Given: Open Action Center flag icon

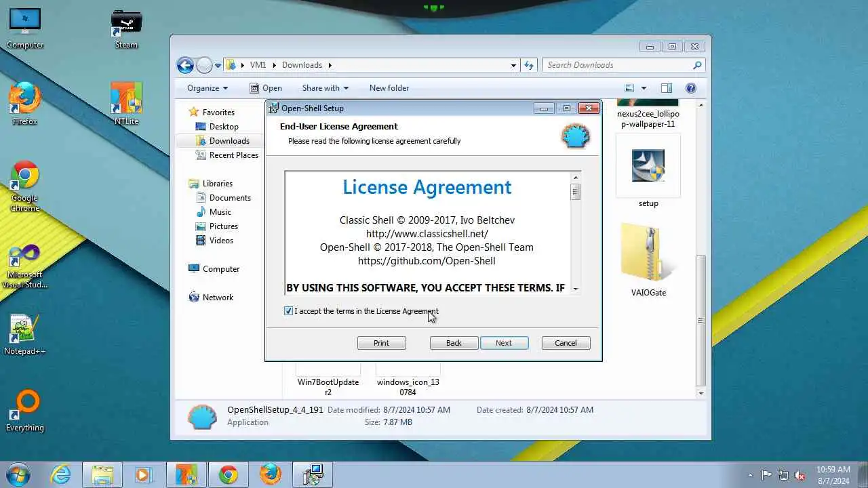Looking at the screenshot, I should pos(766,475).
